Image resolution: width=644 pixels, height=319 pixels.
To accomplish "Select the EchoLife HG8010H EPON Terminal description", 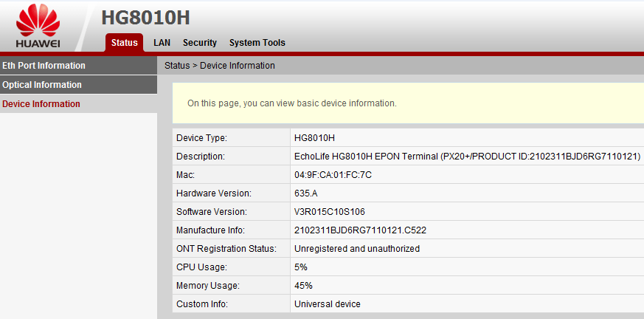I will coord(468,157).
